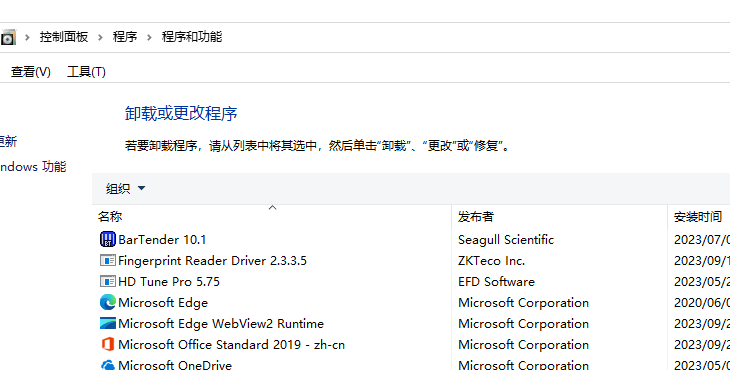Click the 程序和功能 breadcrumb

pyautogui.click(x=192, y=37)
